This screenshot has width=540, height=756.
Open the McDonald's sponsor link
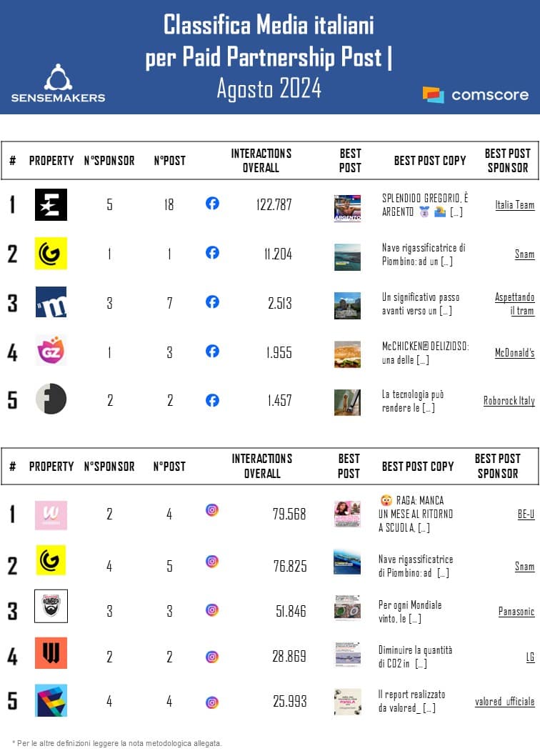[x=514, y=353]
